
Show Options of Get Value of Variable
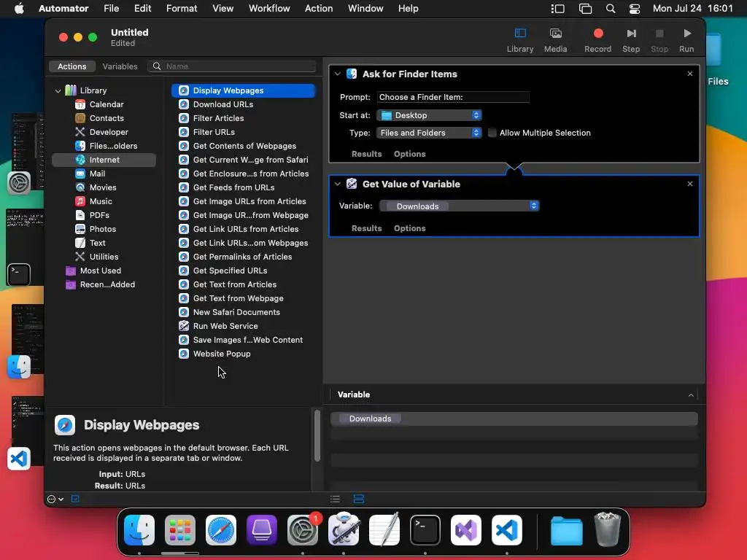point(409,228)
